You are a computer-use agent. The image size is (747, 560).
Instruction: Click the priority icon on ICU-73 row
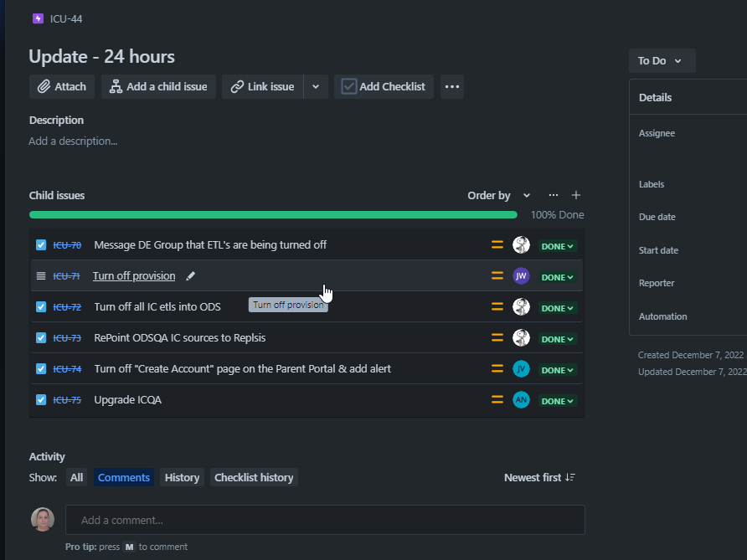click(497, 337)
